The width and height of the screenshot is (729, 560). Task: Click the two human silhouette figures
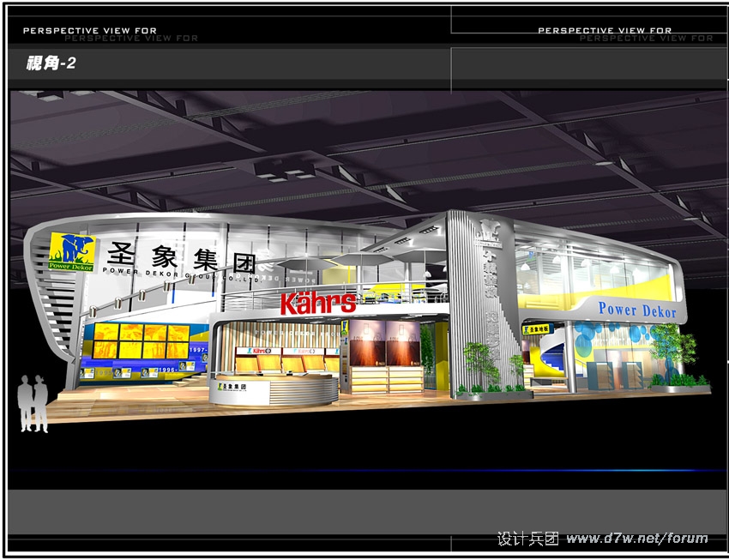33,403
